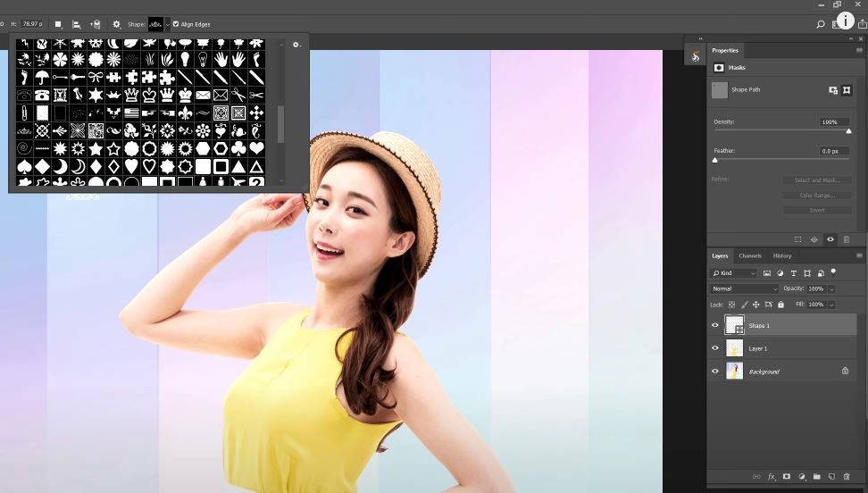868x493 pixels.
Task: Hide the Background layer
Action: coord(714,372)
